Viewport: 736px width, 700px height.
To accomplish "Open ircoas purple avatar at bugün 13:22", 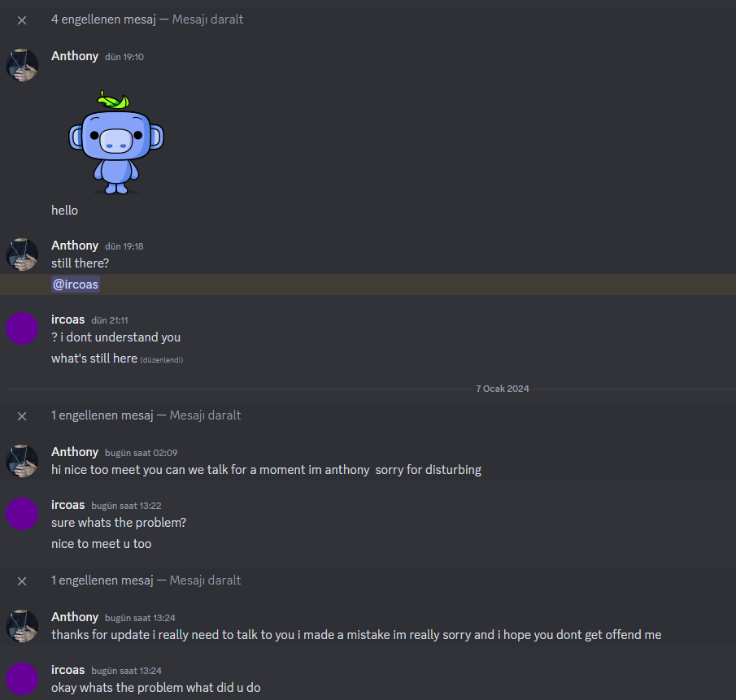I will (x=22, y=514).
